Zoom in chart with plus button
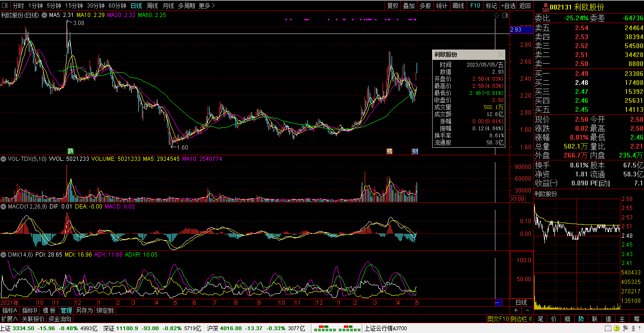 point(516,310)
